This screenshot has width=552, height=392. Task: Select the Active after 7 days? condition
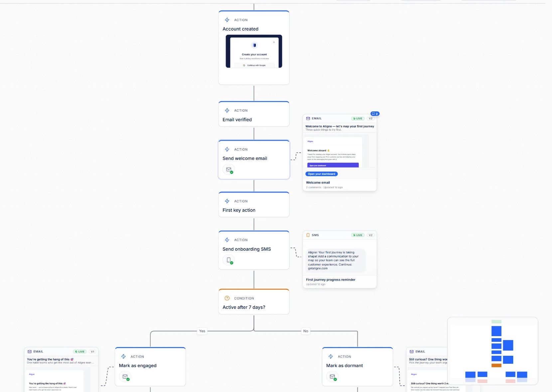pos(254,302)
